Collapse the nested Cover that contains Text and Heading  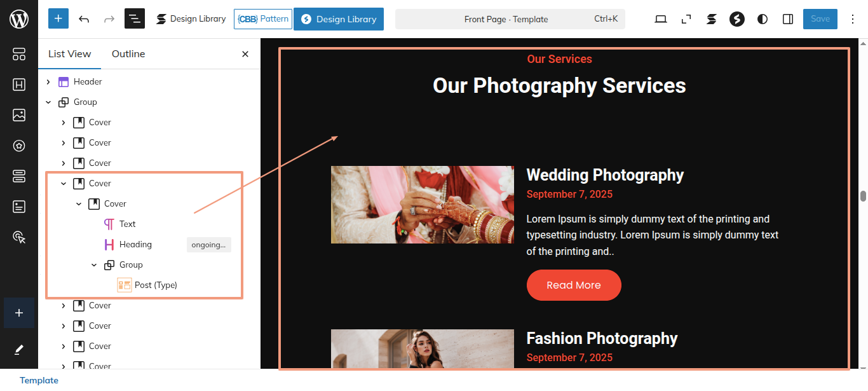tap(79, 203)
